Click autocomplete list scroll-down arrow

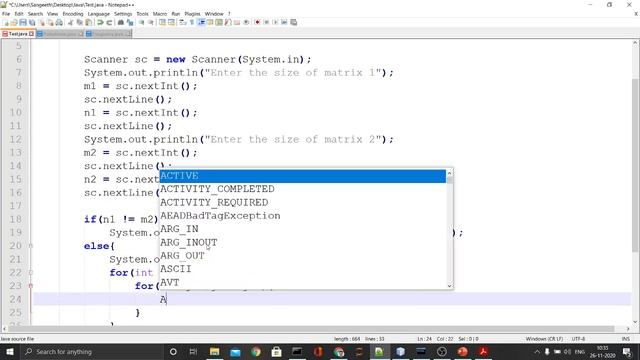click(x=449, y=286)
